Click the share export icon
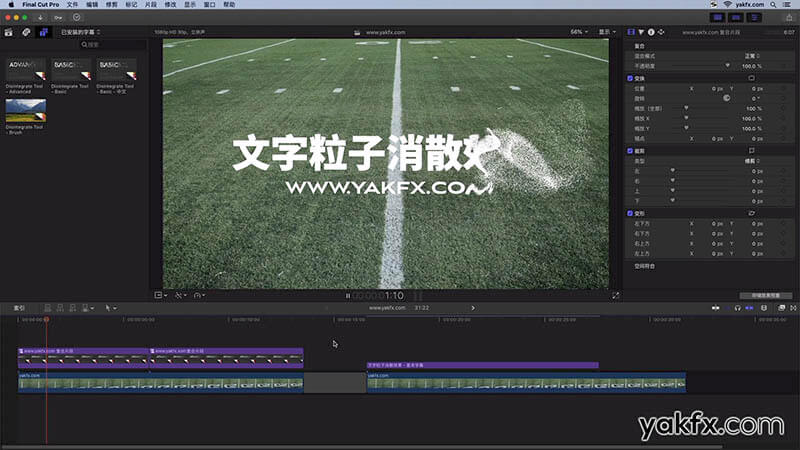The height and width of the screenshot is (450, 800). click(789, 17)
